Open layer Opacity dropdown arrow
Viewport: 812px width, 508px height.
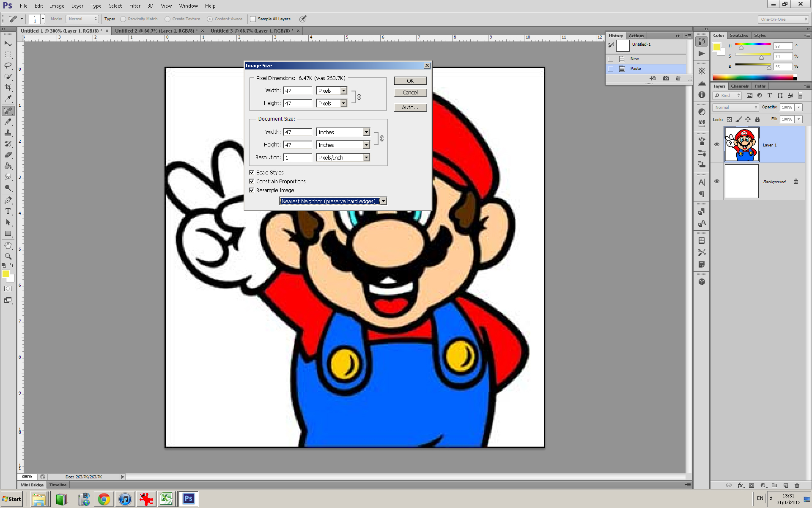tap(798, 107)
